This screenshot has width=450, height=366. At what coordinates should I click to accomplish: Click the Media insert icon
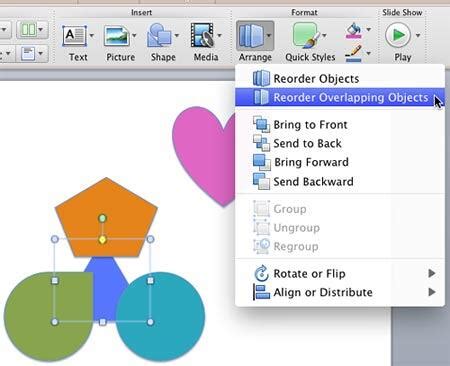tap(202, 35)
